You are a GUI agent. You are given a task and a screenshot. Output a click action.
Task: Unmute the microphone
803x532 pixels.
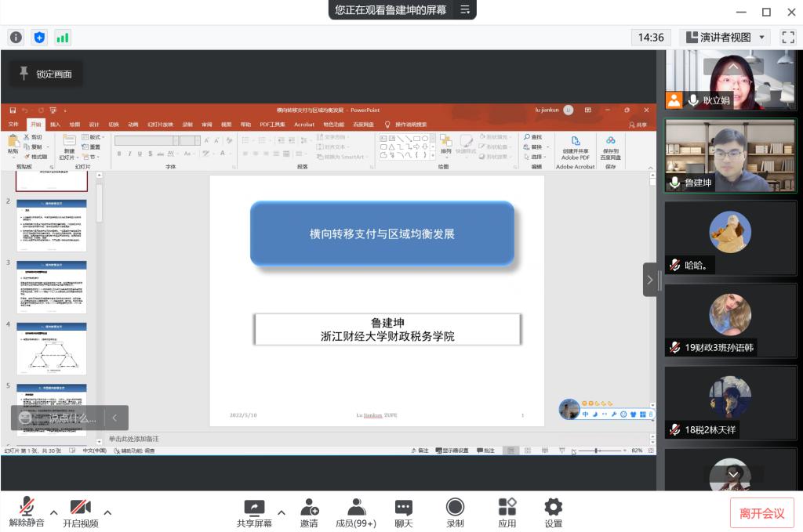tap(27, 512)
